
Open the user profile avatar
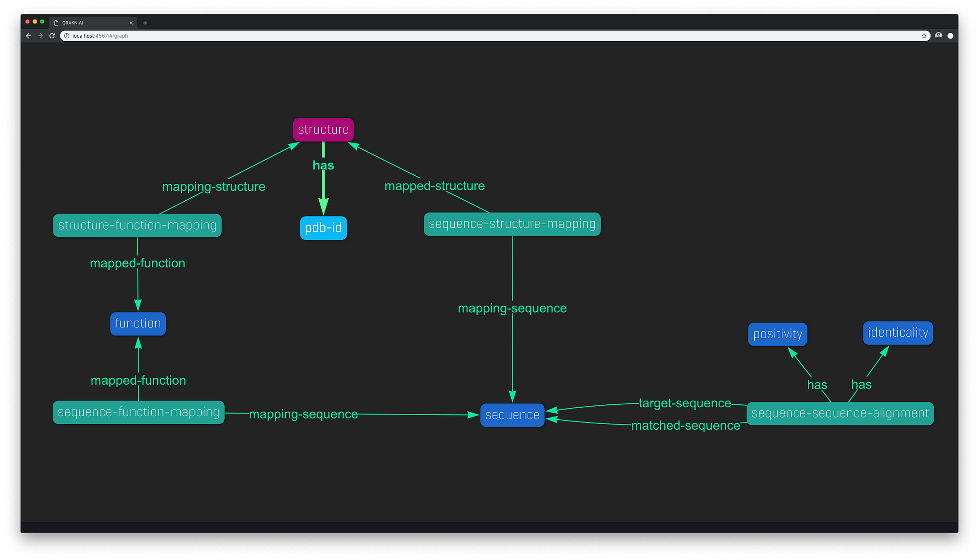click(x=938, y=36)
